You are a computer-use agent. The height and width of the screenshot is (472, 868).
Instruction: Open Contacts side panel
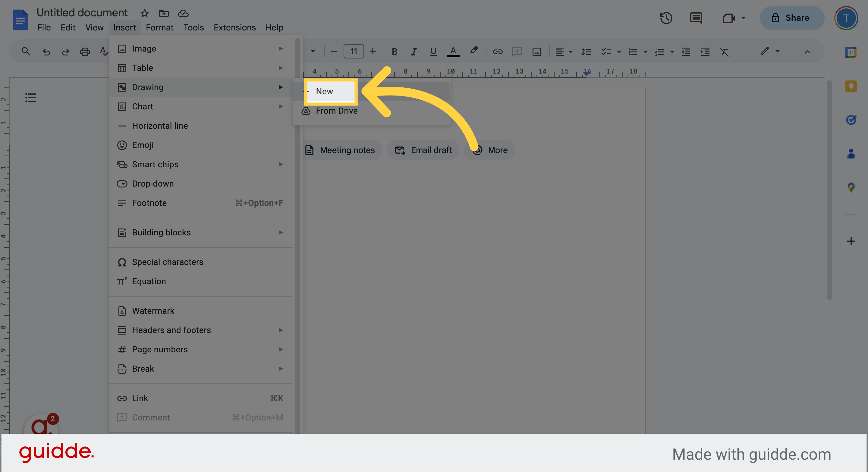(x=851, y=154)
